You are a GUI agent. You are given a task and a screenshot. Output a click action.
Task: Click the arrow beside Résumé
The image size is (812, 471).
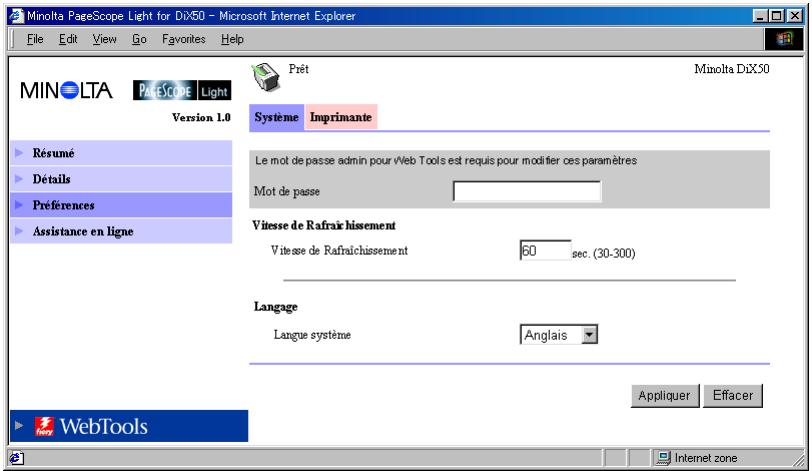(x=20, y=153)
